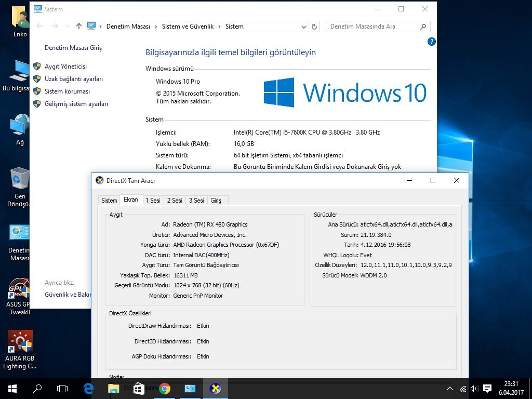Show hidden system tray icons
532x399 pixels.
(x=450, y=388)
